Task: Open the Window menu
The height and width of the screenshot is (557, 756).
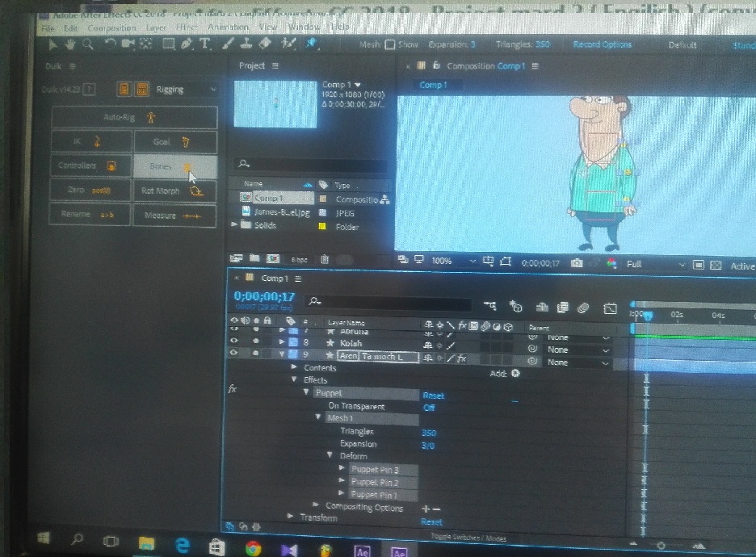Action: coord(304,27)
